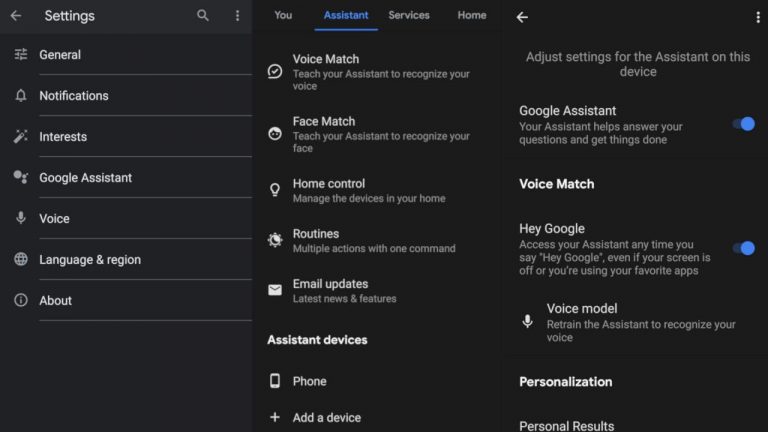Click the Voice model microphone icon
Image resolution: width=768 pixels, height=432 pixels.
click(528, 321)
